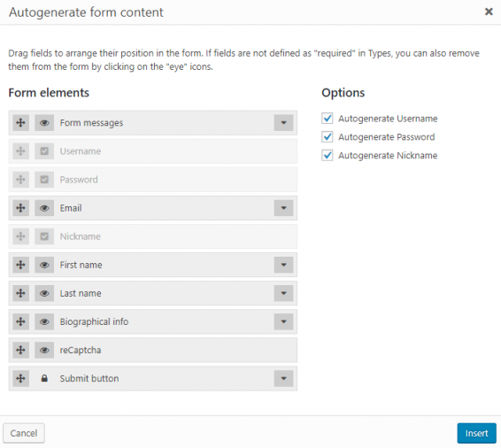Uncheck Autogenerate Username option

(328, 119)
